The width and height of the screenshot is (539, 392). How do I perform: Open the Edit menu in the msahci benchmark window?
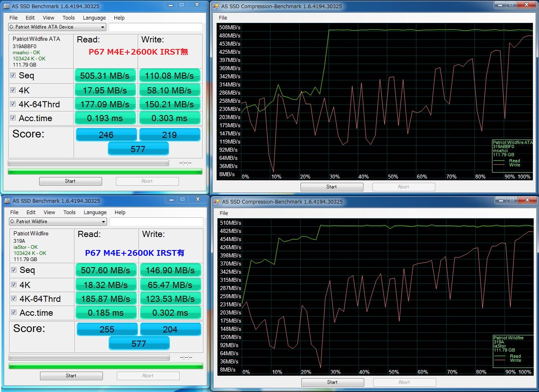(x=30, y=18)
